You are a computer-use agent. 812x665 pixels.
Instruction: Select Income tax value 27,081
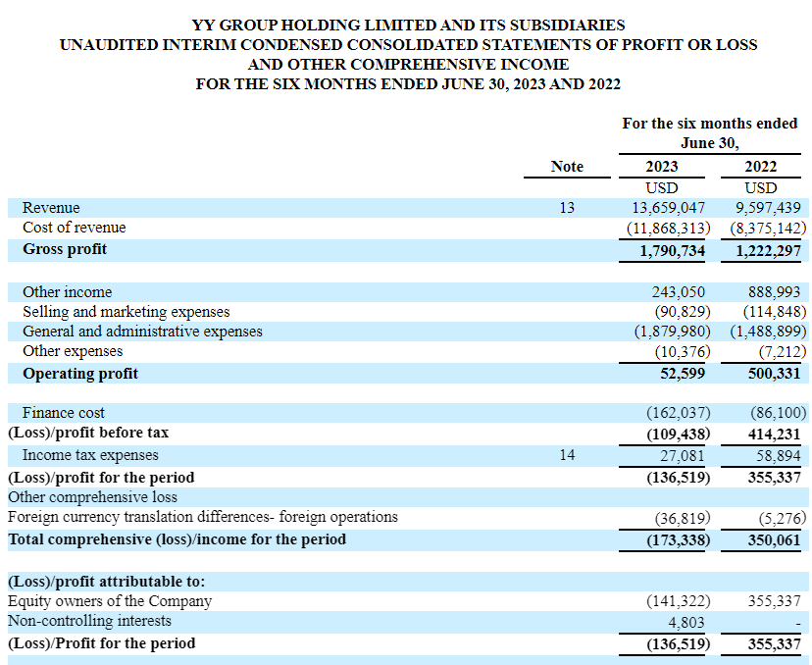[682, 456]
